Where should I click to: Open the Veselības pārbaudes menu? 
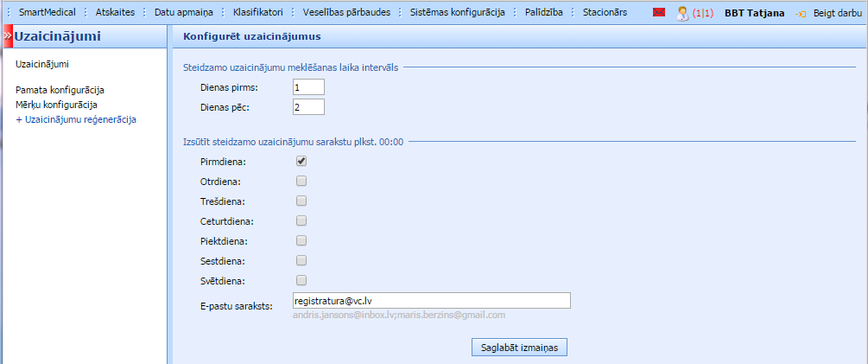[346, 13]
